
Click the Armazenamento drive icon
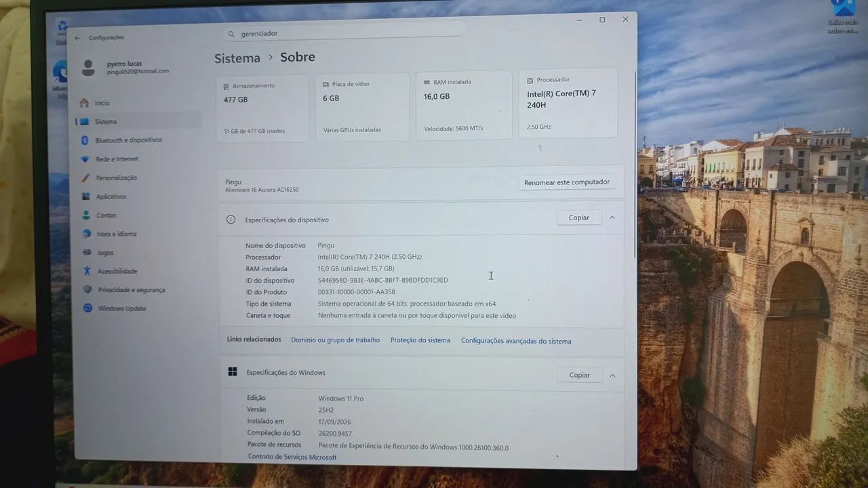click(227, 86)
